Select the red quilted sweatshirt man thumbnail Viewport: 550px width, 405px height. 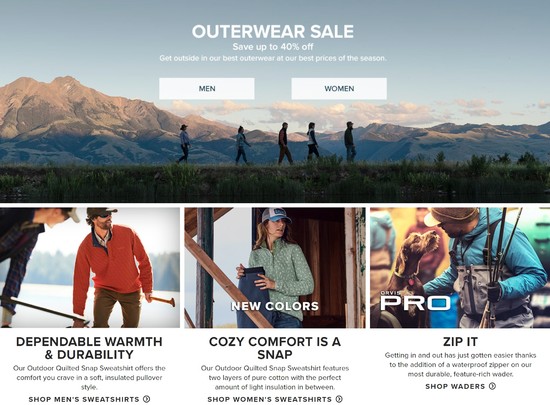90,268
